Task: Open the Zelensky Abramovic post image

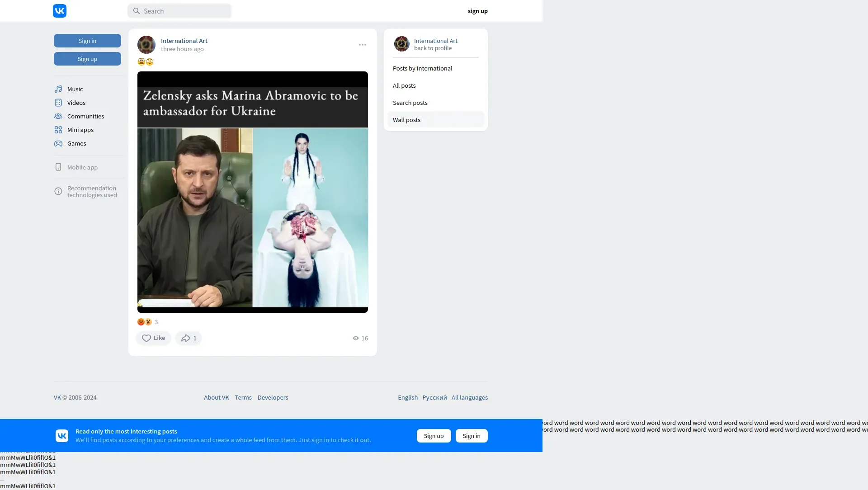Action: [252, 192]
